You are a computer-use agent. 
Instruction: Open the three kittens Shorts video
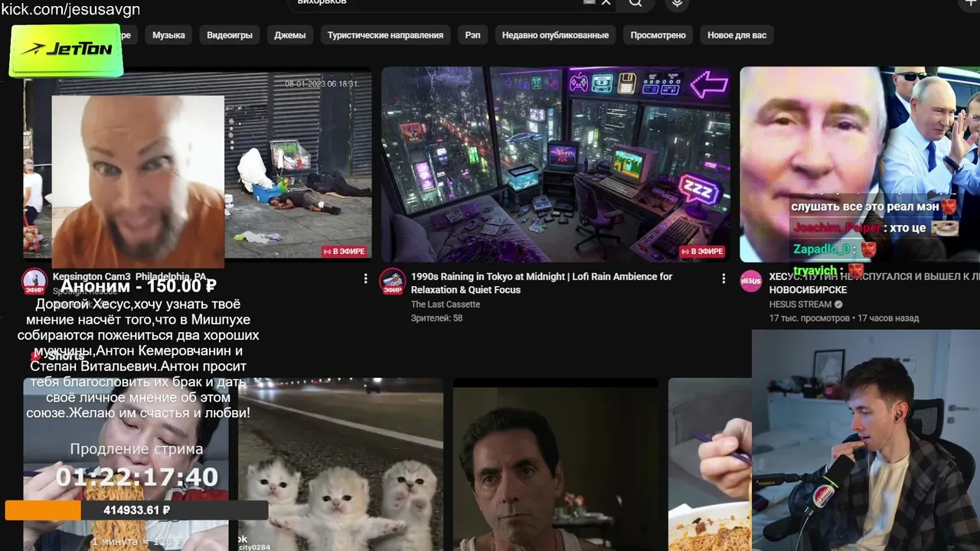[x=341, y=465]
